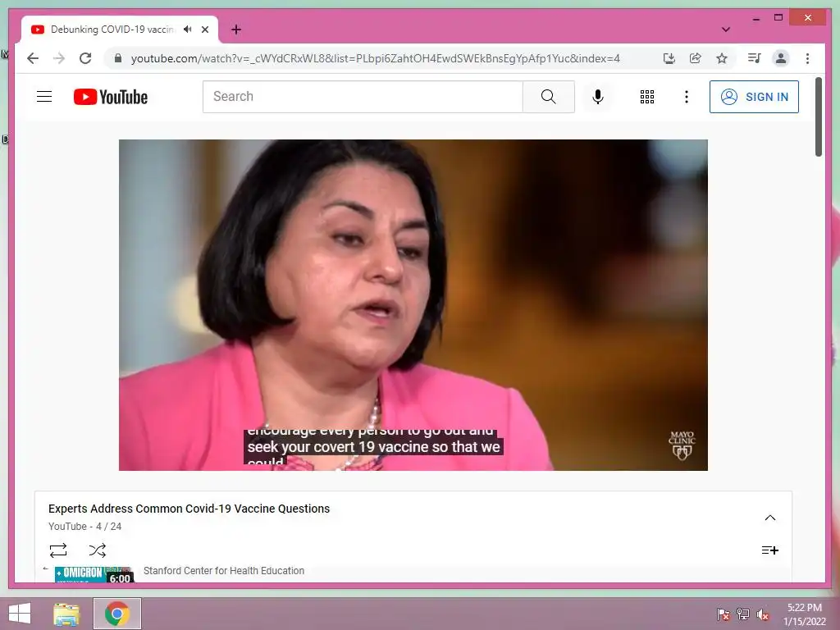Click the YouTube playlist owner link
Screen dimensions: 840x630
[67, 527]
